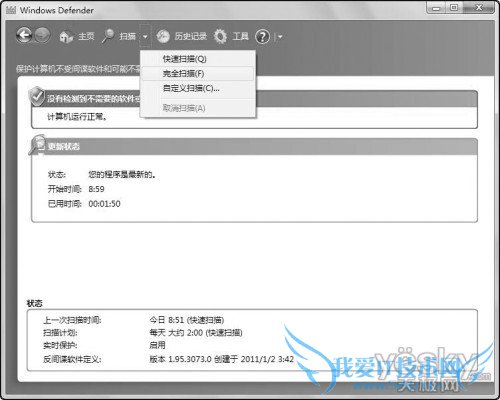Click the Windows Defender title bar icon
Viewport: 500px width, 400px height.
(x=11, y=10)
